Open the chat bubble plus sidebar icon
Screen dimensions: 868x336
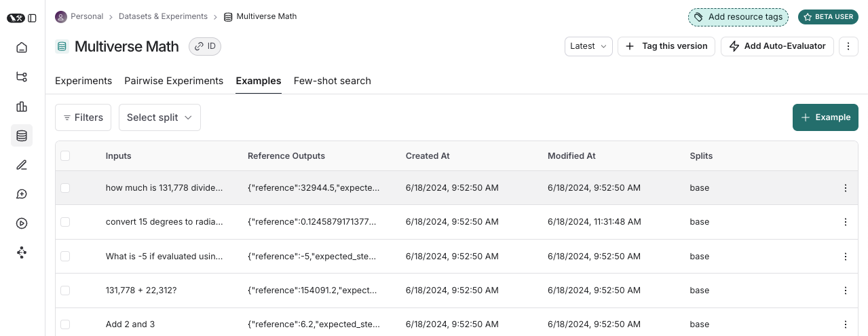[22, 194]
